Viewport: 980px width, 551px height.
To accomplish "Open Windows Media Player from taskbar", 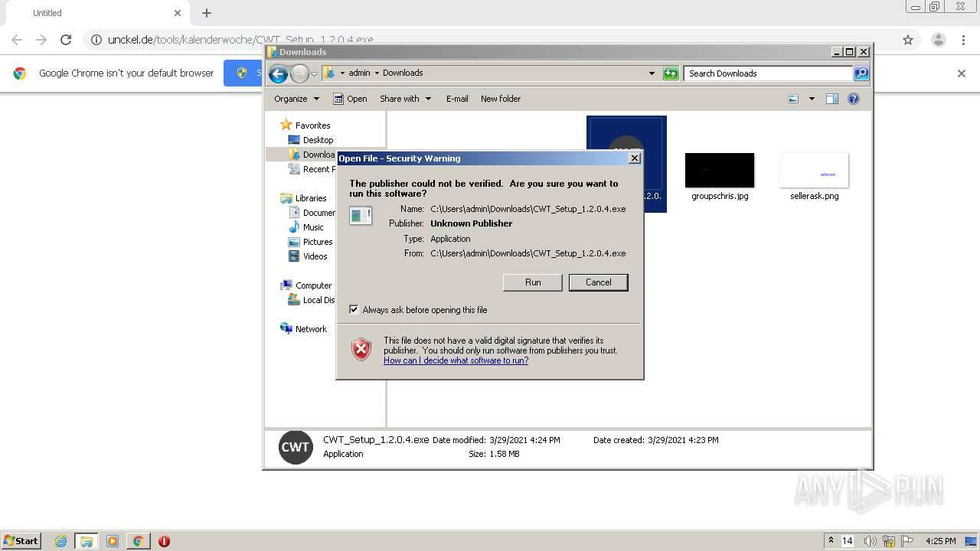I will click(113, 541).
